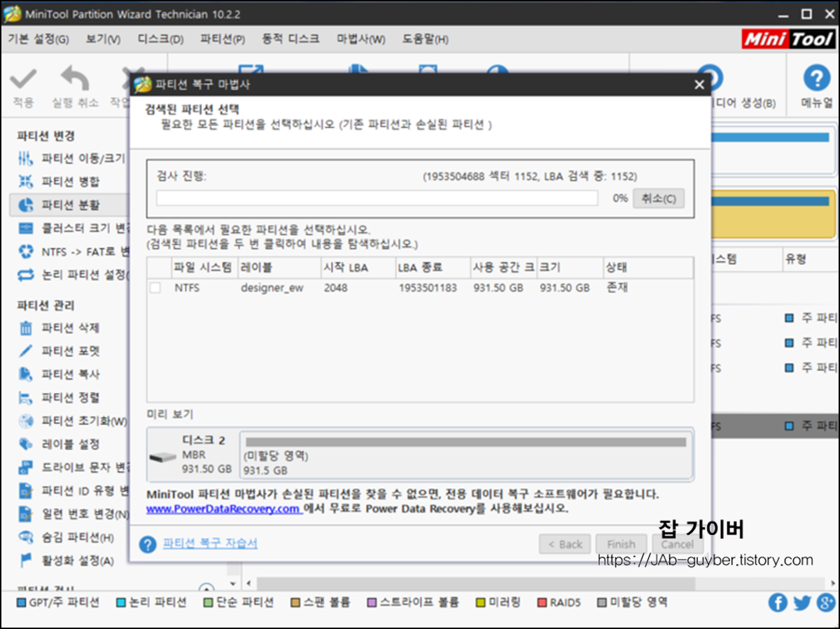Screen dimensions: 840x629
Task: Click 취소(C) to stop the scan
Action: pyautogui.click(x=659, y=198)
